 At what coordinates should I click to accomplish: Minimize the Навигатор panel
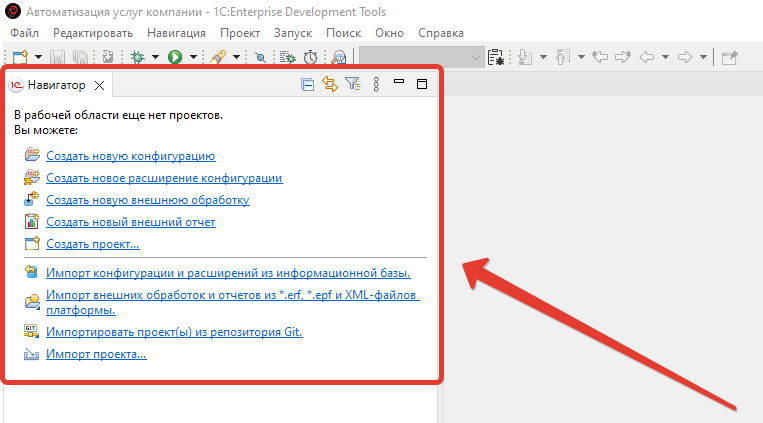click(x=399, y=81)
